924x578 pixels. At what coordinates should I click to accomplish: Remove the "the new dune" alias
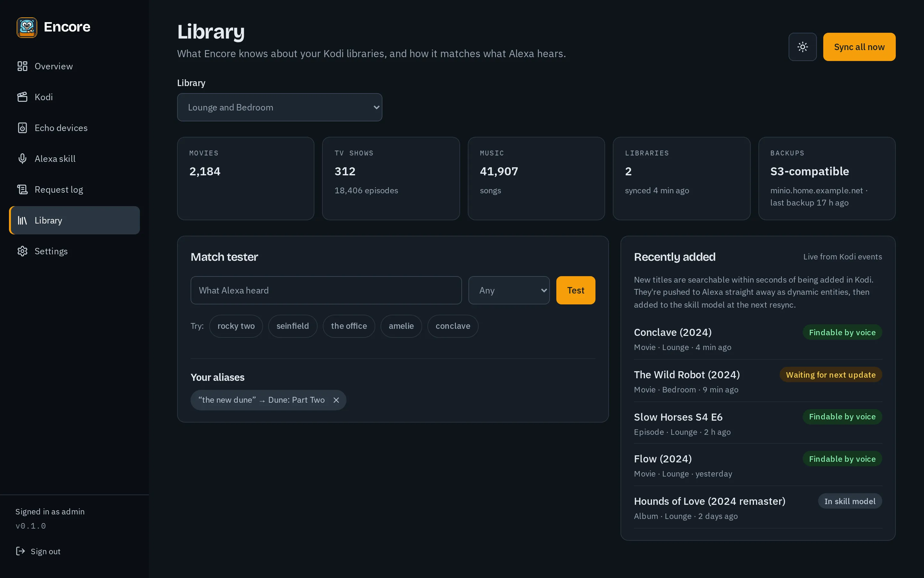coord(336,400)
